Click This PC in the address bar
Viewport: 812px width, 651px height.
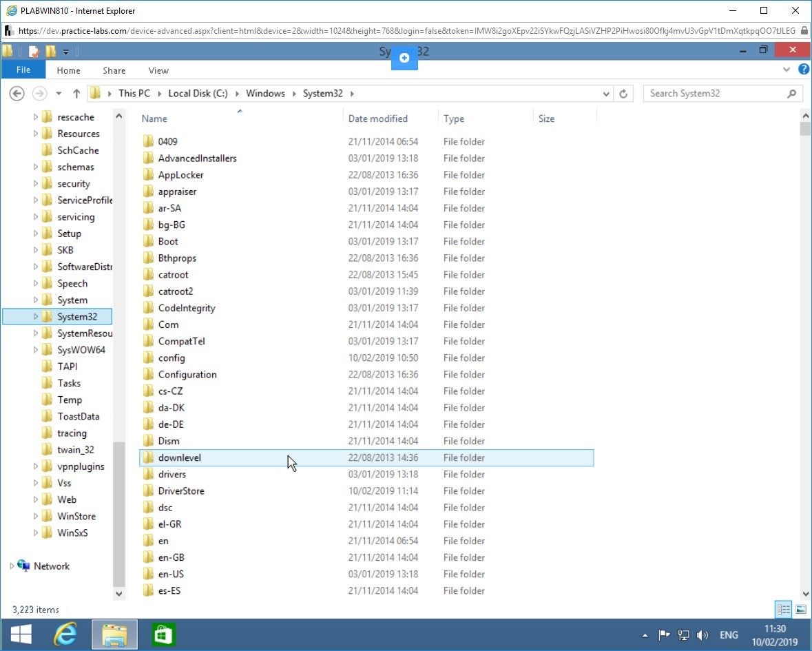tap(134, 93)
